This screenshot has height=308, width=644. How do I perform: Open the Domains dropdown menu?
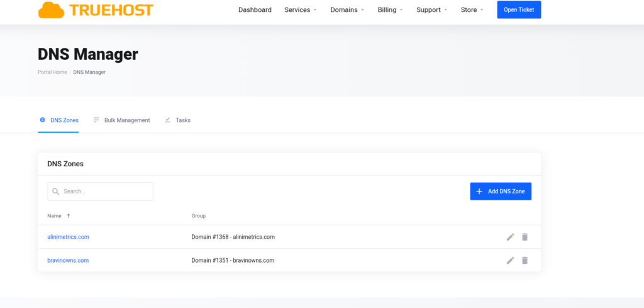347,10
